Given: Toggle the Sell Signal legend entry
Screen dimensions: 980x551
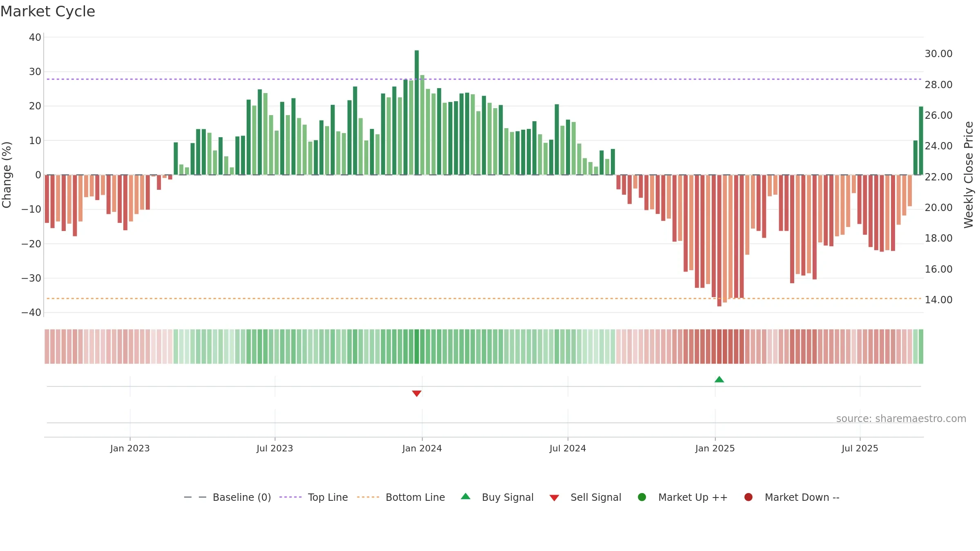Looking at the screenshot, I should (x=585, y=497).
